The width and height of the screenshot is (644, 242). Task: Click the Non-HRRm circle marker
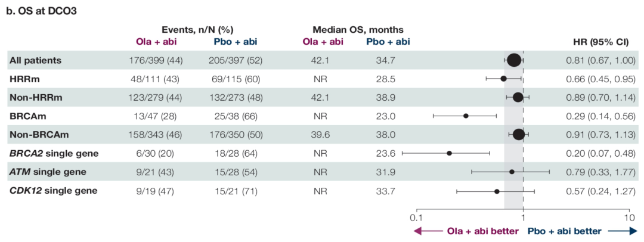coord(518,97)
